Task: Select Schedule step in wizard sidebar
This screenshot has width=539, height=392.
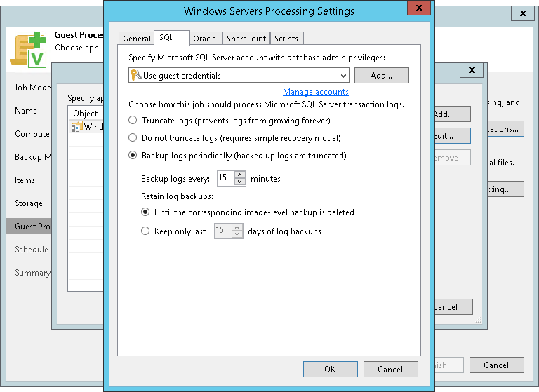Action: point(32,250)
